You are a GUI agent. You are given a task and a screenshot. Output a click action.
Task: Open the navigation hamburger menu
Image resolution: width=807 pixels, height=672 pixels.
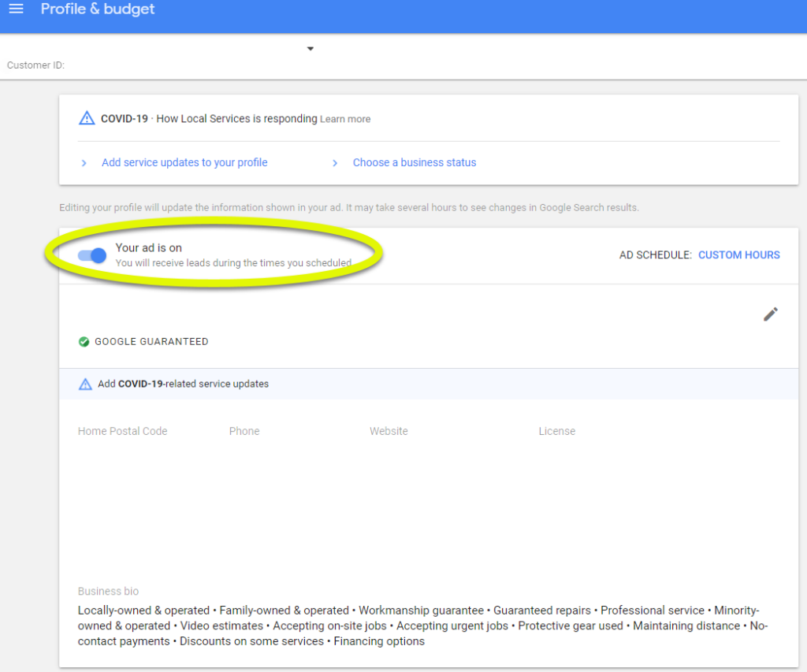(16, 9)
